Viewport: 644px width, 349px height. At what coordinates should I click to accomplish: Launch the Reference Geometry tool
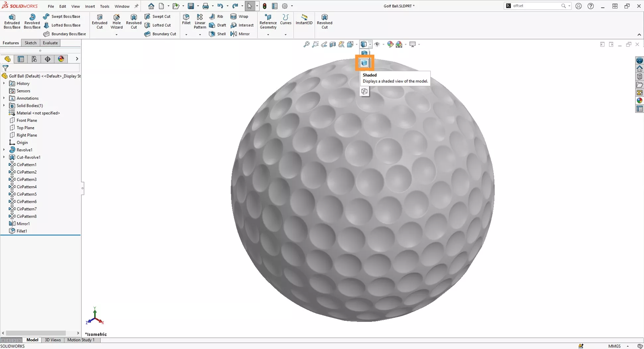(268, 21)
